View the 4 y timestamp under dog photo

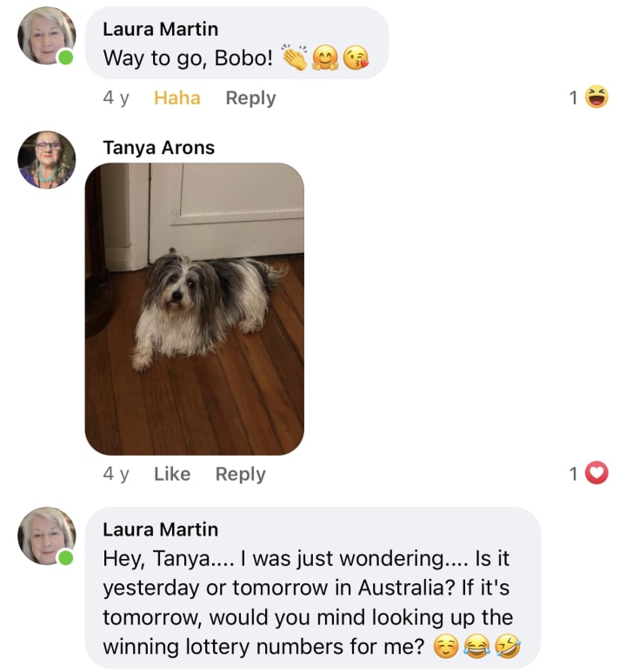pyautogui.click(x=116, y=475)
